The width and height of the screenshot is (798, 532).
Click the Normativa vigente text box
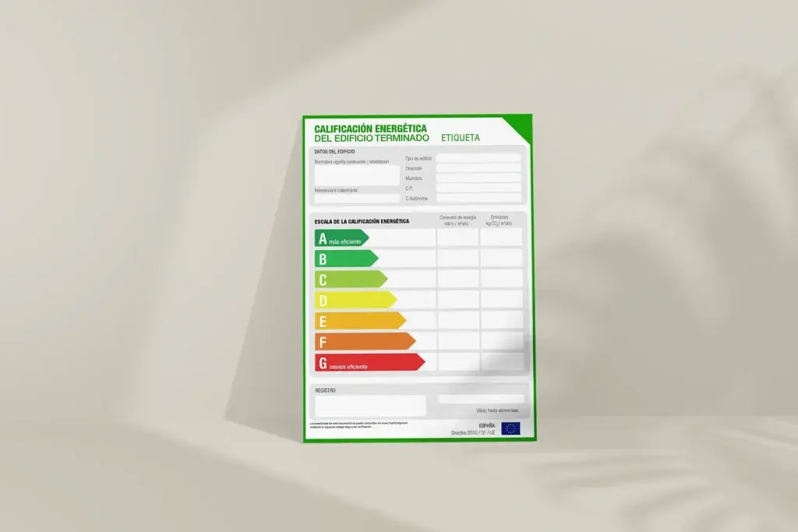point(357,176)
